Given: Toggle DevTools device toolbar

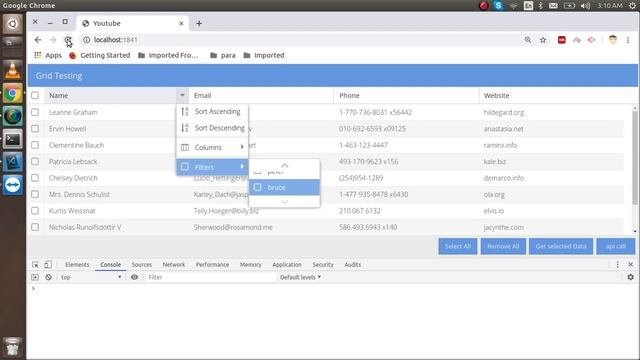Looking at the screenshot, I should click(x=48, y=264).
